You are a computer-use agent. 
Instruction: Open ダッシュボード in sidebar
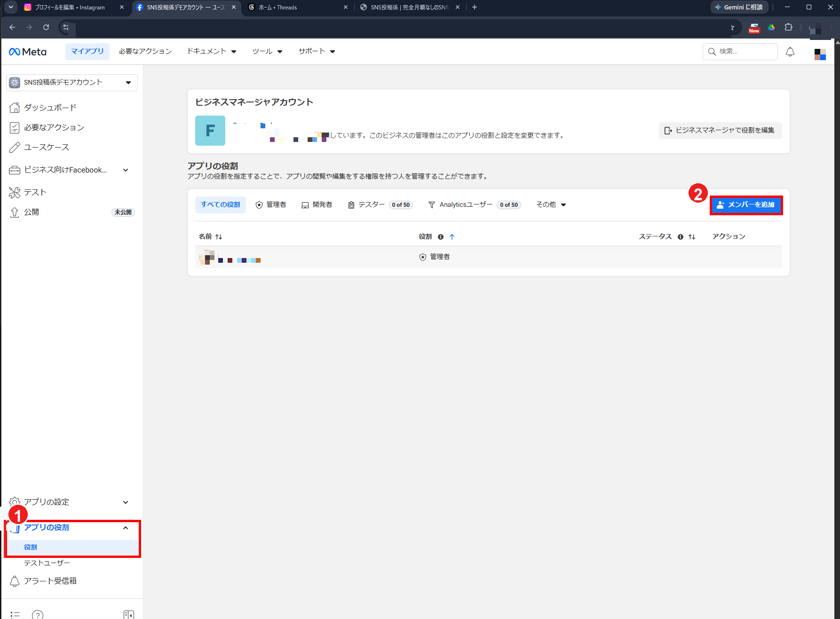pyautogui.click(x=50, y=108)
